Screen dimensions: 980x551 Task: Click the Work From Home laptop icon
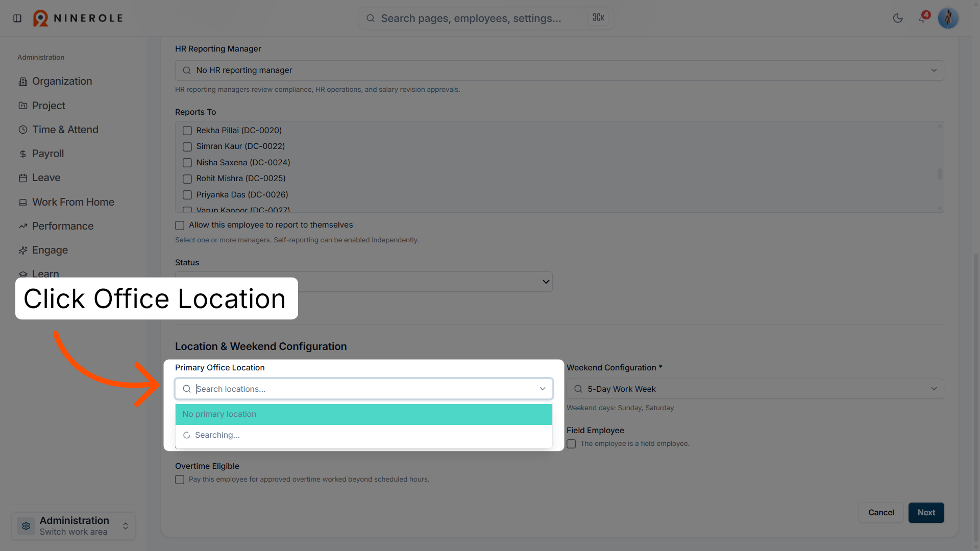pos(23,203)
